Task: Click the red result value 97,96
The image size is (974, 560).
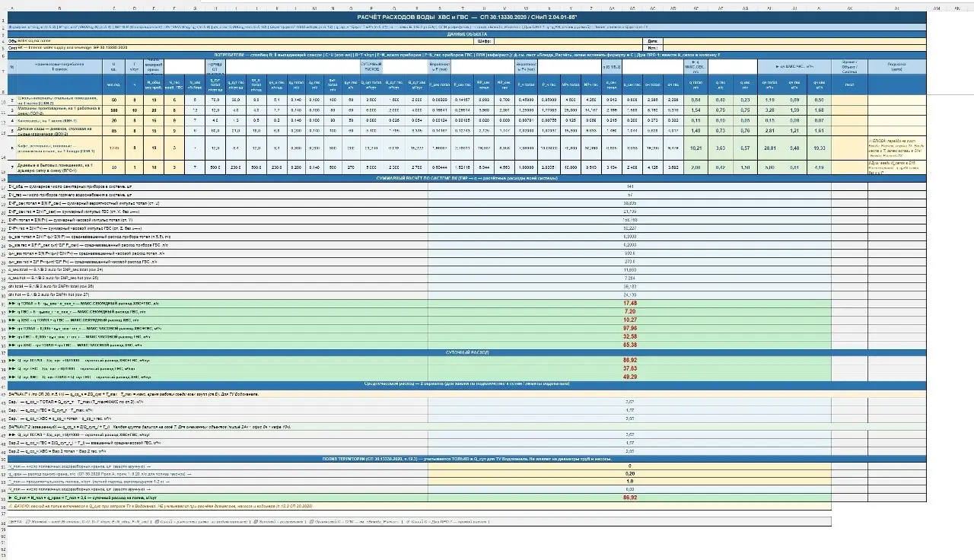Action: coord(630,328)
